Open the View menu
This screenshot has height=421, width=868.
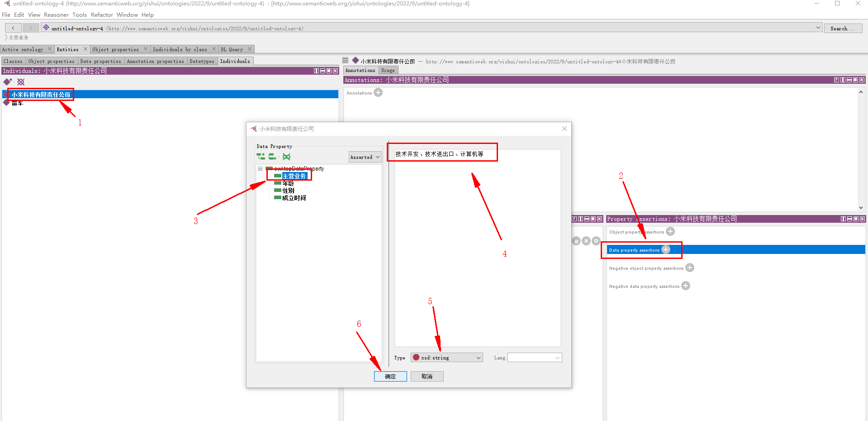coord(34,15)
